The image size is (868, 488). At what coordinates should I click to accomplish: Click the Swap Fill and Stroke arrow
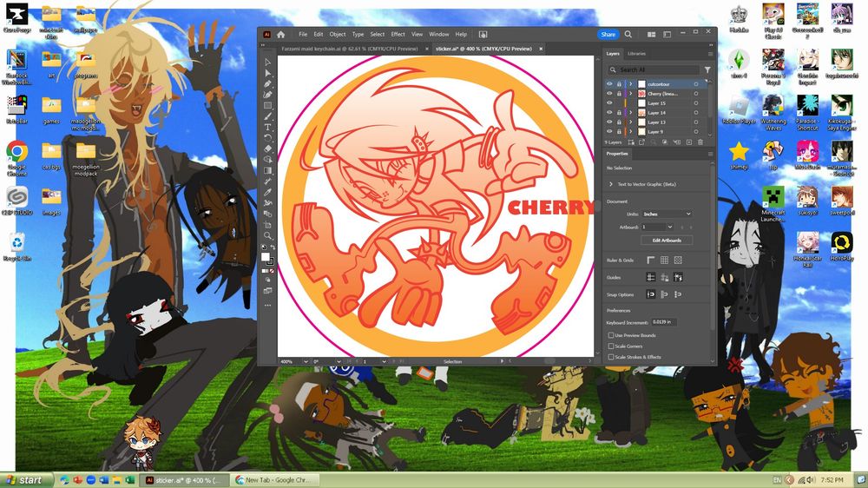tap(273, 247)
